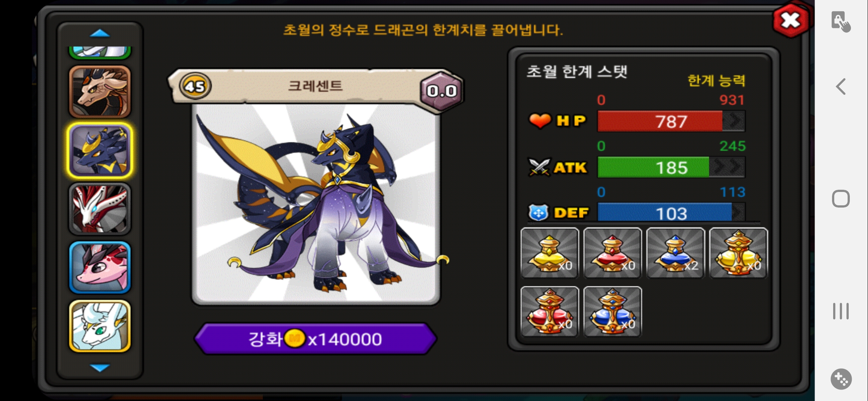Close the transcendence panel with red X
Viewport: 868px width, 401px height.
(x=791, y=21)
